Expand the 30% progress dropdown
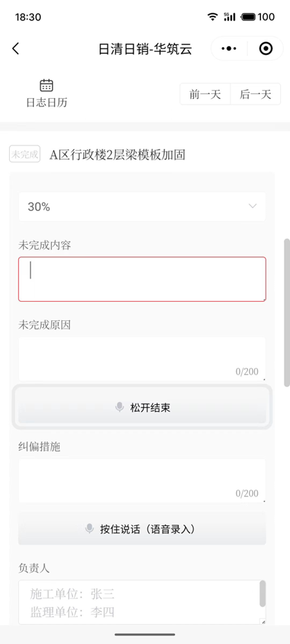This screenshot has width=290, height=644. pyautogui.click(x=142, y=207)
